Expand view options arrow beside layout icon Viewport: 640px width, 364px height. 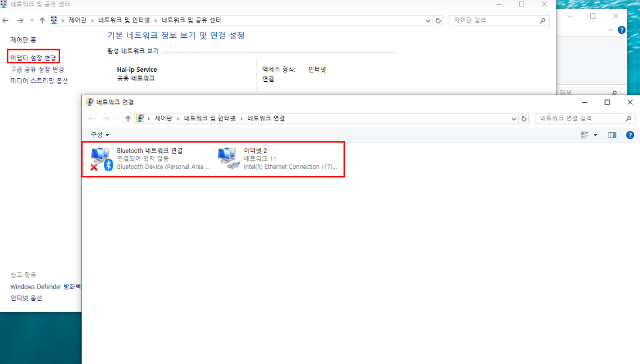[x=596, y=135]
